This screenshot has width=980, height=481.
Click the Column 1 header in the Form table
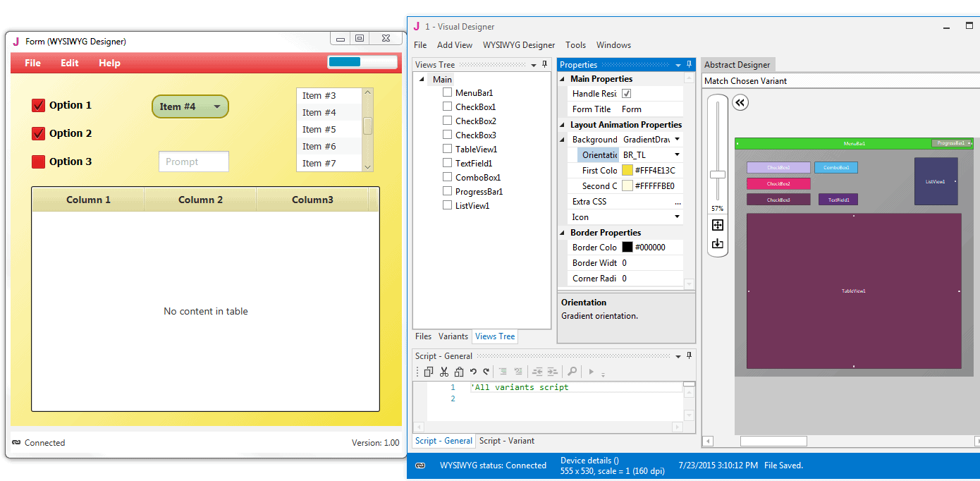[88, 200]
